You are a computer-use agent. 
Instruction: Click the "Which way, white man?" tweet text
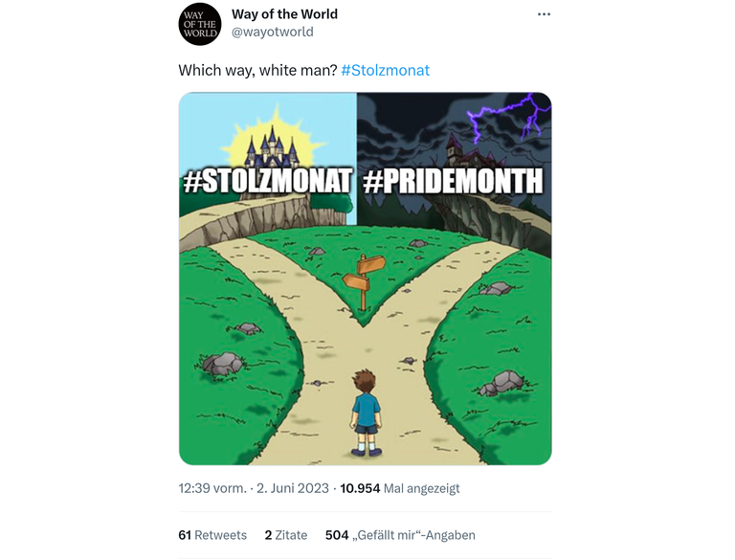click(257, 70)
